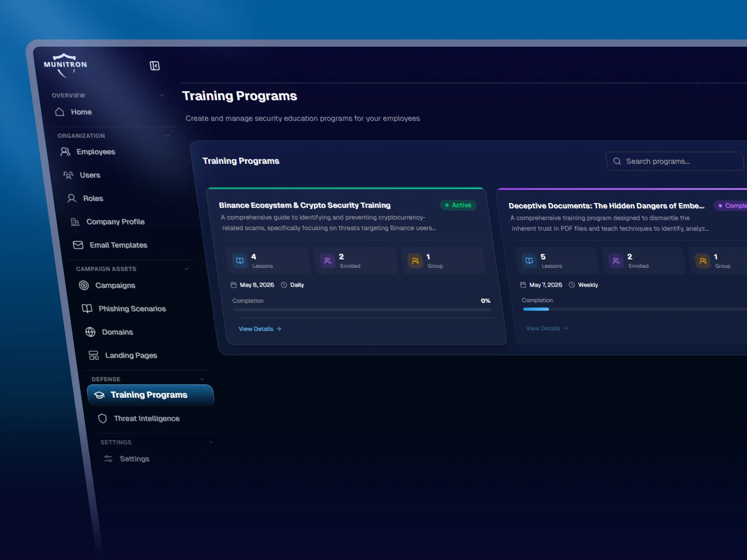Click the Training Programs graduation cap icon
Viewport: 747px width, 560px height.
pos(99,395)
